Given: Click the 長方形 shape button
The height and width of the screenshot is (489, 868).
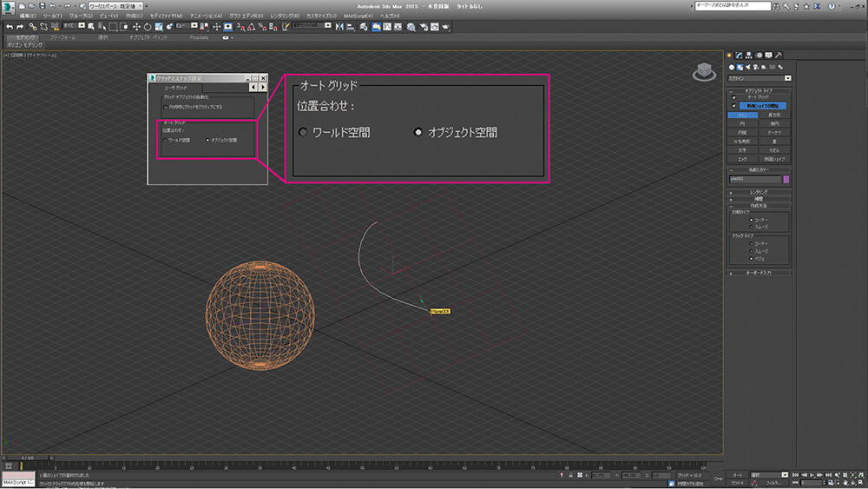Looking at the screenshot, I should 774,116.
